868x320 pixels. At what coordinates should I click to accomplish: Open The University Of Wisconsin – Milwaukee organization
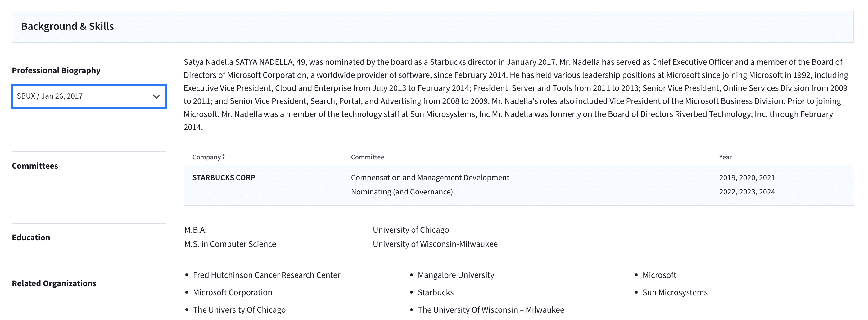pos(491,310)
